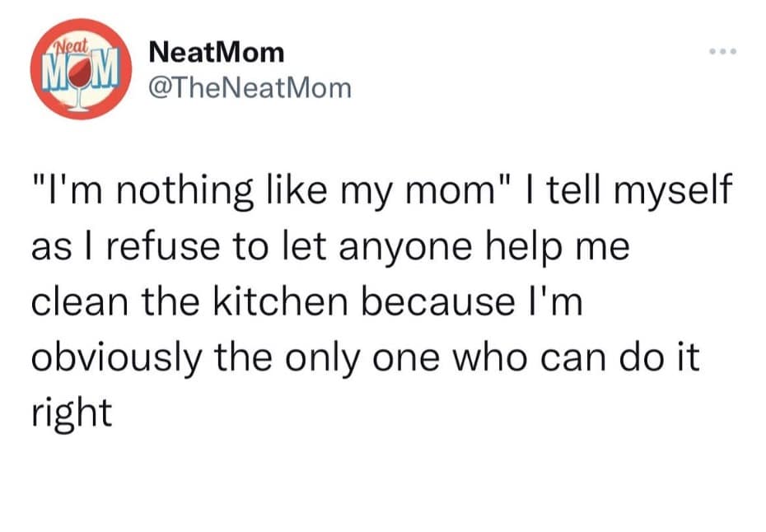The image size is (766, 532).
Task: Click the word 'right' on the last line
Action: point(71,411)
